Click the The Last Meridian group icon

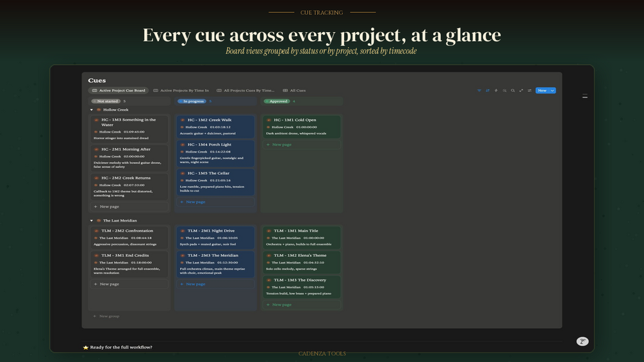coord(99,220)
